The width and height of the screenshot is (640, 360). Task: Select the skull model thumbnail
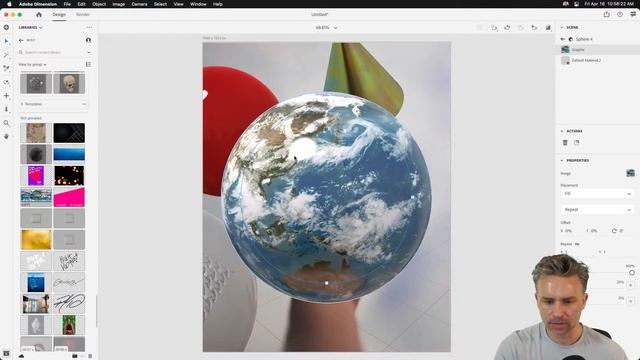tap(69, 83)
